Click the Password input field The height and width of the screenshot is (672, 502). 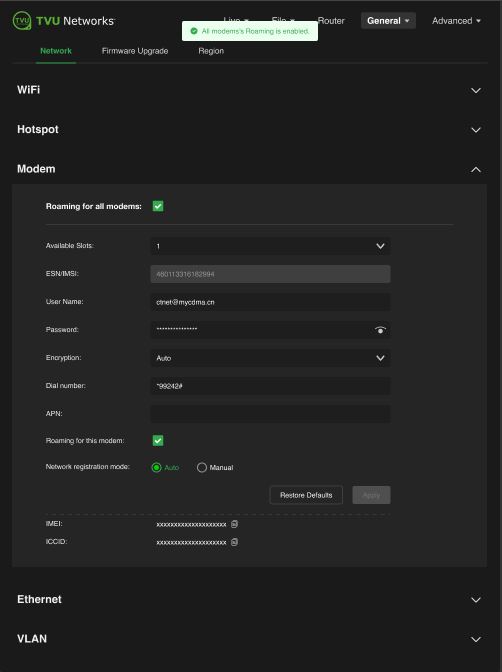coord(270,330)
